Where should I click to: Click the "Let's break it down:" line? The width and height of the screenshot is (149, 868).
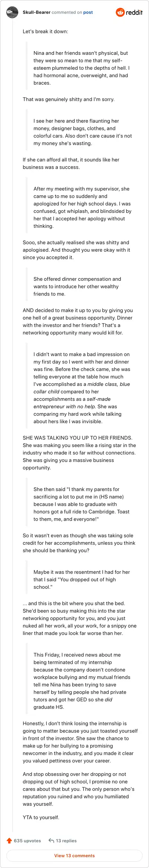(x=45, y=32)
